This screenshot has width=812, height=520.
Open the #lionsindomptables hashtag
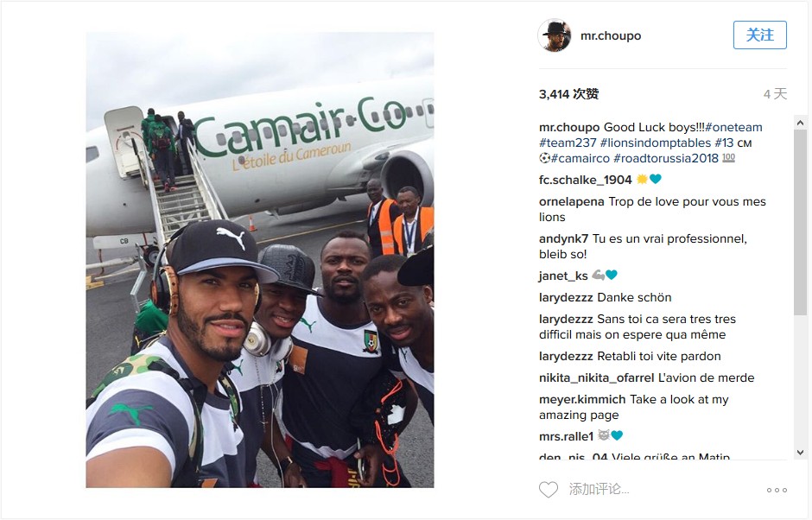(x=656, y=143)
